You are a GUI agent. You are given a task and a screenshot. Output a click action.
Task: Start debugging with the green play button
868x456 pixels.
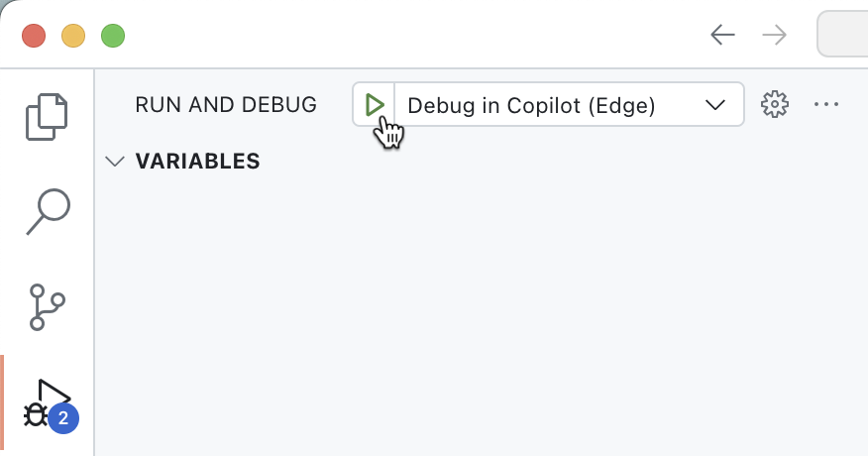[x=375, y=104]
